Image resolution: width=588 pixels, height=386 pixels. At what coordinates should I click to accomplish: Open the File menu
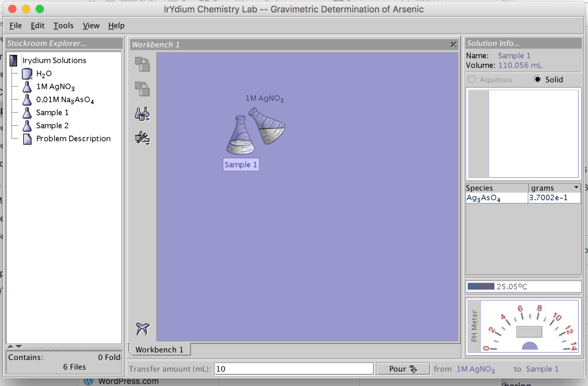click(x=15, y=26)
